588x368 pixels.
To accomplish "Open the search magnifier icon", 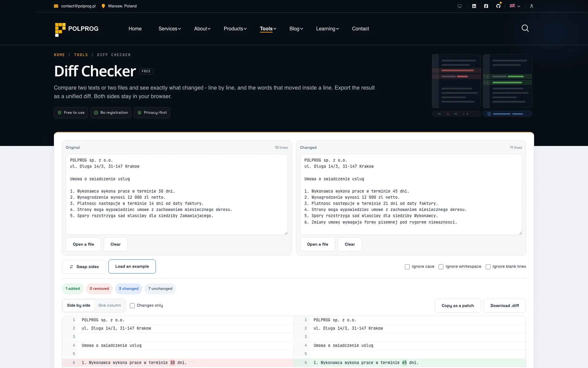I will click(x=525, y=28).
